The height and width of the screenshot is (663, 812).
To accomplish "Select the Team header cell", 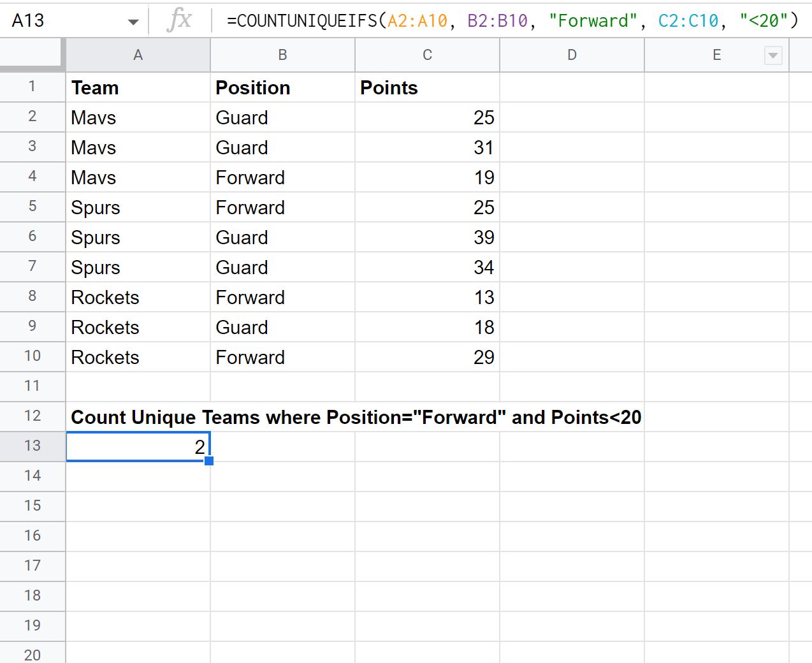I will click(x=138, y=87).
